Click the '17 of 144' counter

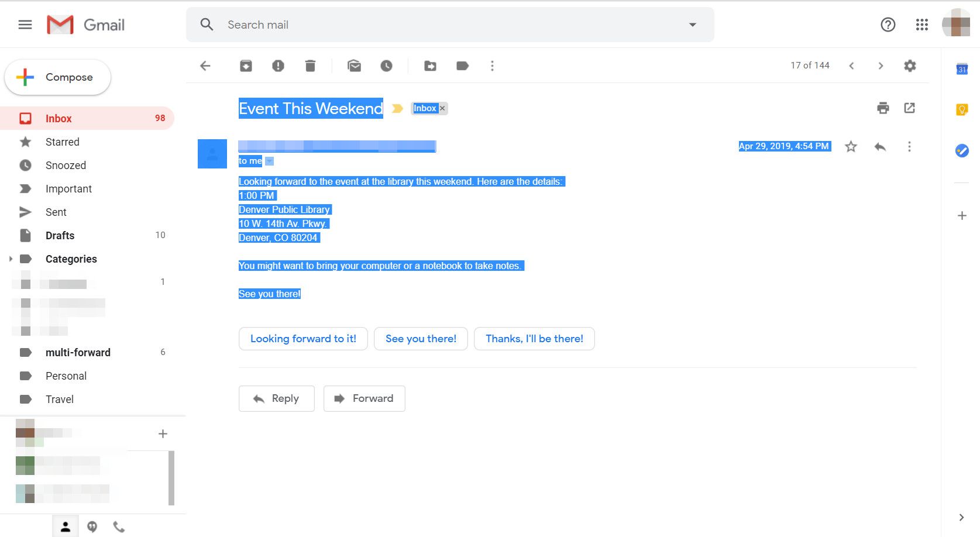click(810, 66)
